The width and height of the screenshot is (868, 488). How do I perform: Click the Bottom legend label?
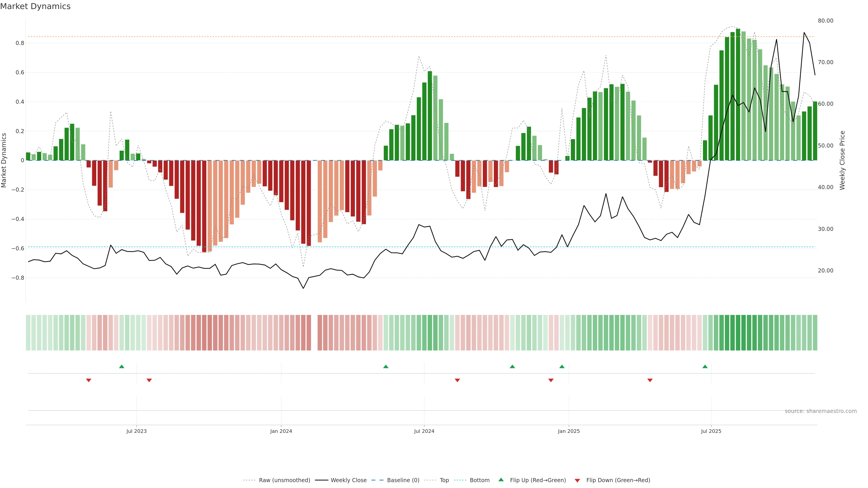pos(479,480)
